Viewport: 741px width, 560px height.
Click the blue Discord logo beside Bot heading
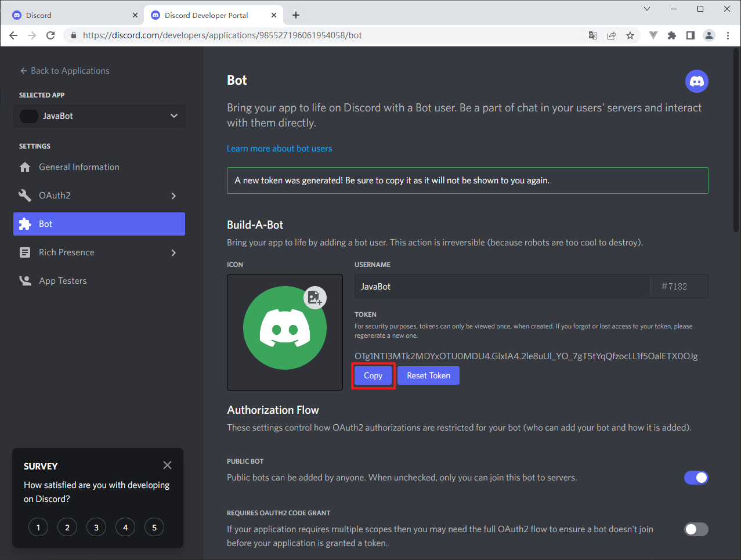(697, 81)
